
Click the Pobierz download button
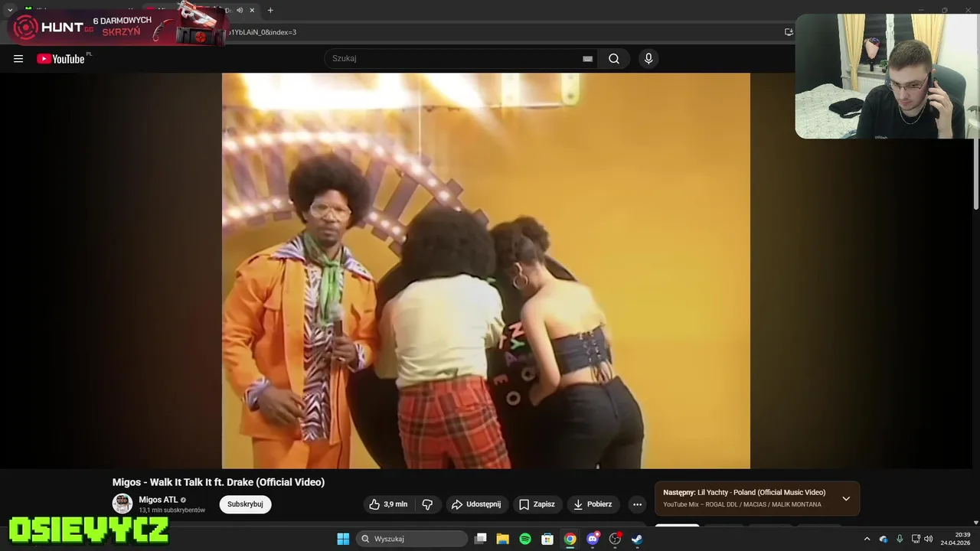point(593,504)
